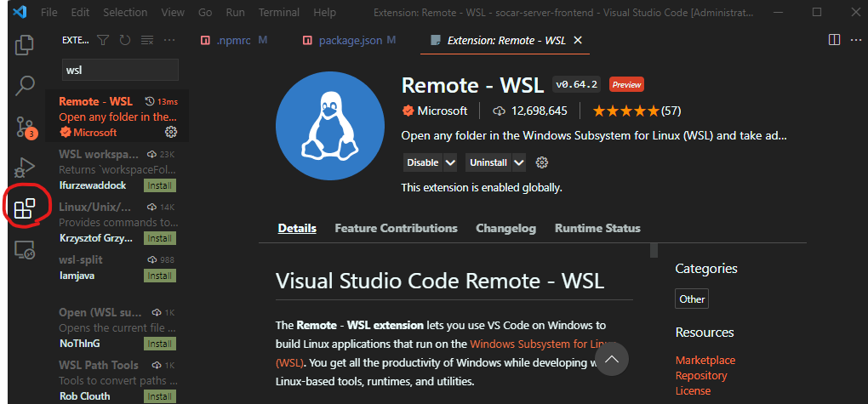Open the File menu
This screenshot has width=868, height=404.
(x=49, y=12)
